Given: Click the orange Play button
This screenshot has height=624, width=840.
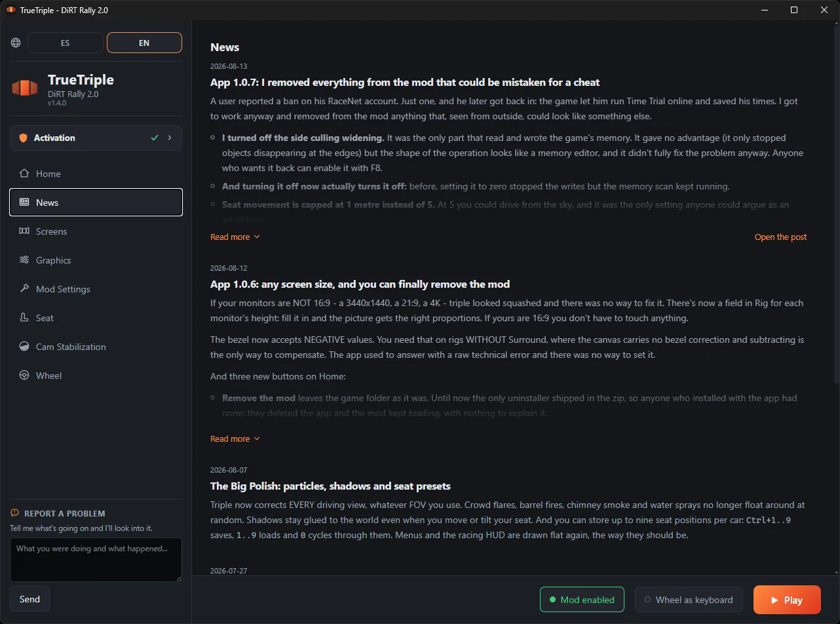Looking at the screenshot, I should point(787,600).
